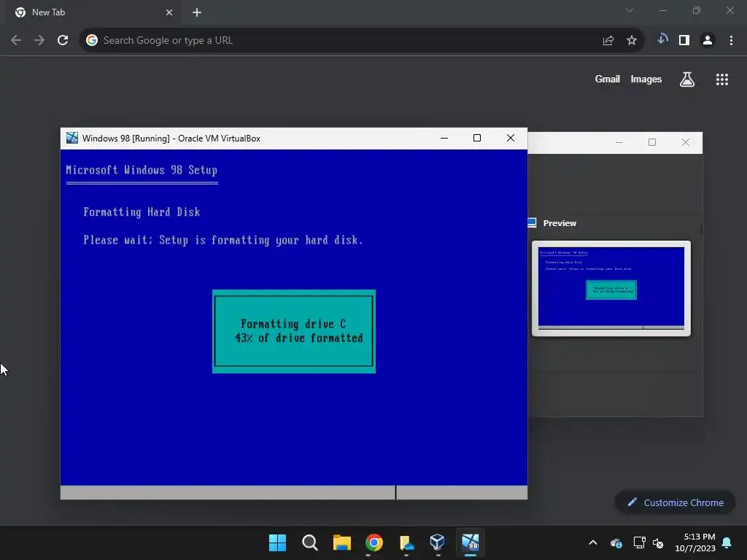
Task: Switch to Chrome in the taskbar
Action: point(374,542)
